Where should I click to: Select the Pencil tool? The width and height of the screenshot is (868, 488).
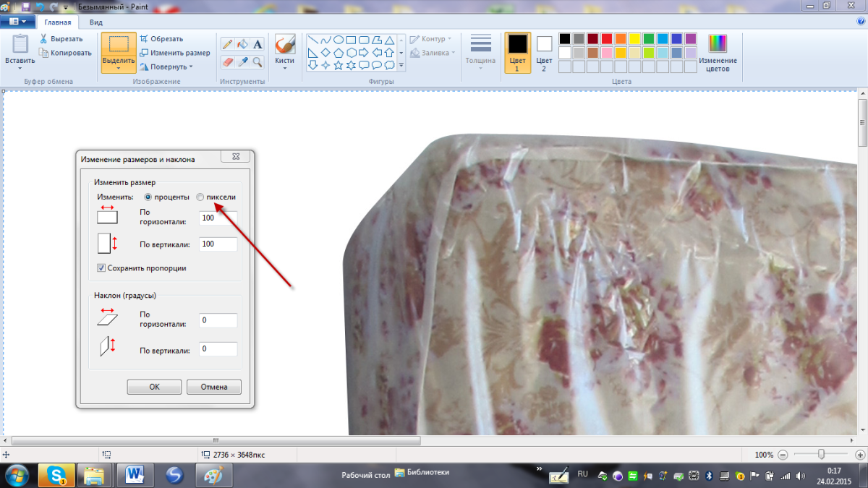227,45
